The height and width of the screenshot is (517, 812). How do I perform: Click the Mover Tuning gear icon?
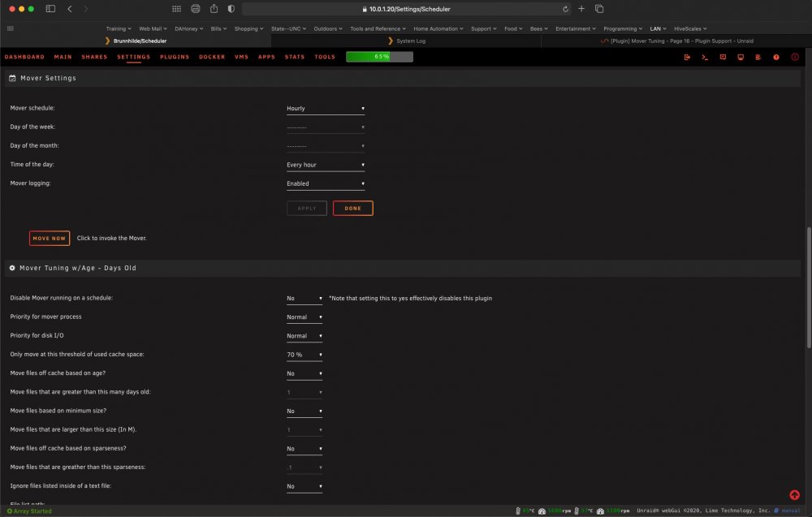coord(12,268)
